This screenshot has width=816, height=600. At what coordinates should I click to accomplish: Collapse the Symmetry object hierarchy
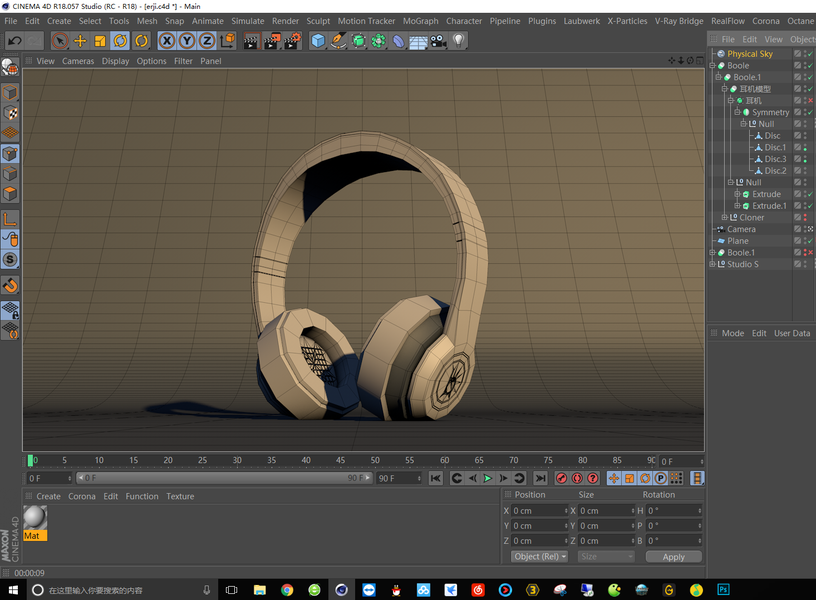point(737,112)
